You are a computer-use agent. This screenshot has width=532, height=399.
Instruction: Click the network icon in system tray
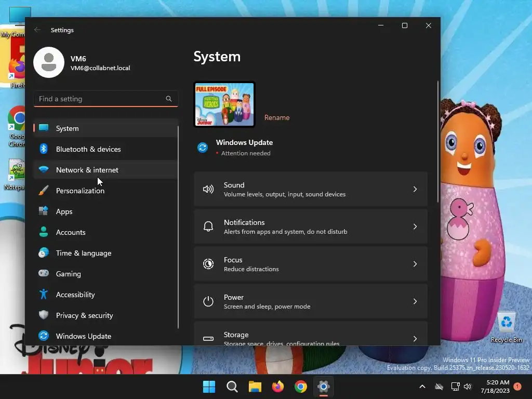coord(455,387)
